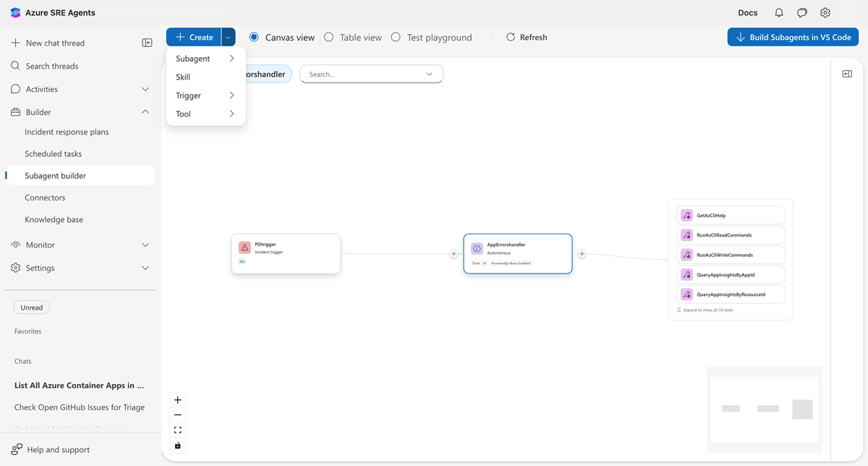
Task: Open the Trigger menu entry
Action: (188, 95)
